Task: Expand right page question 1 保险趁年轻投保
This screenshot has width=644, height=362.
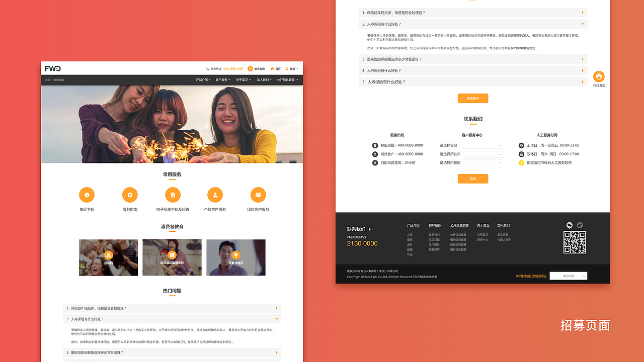Action: (x=473, y=13)
